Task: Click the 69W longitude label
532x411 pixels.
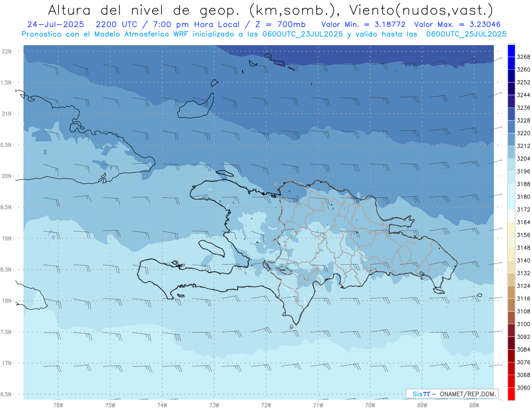Action: click(422, 405)
